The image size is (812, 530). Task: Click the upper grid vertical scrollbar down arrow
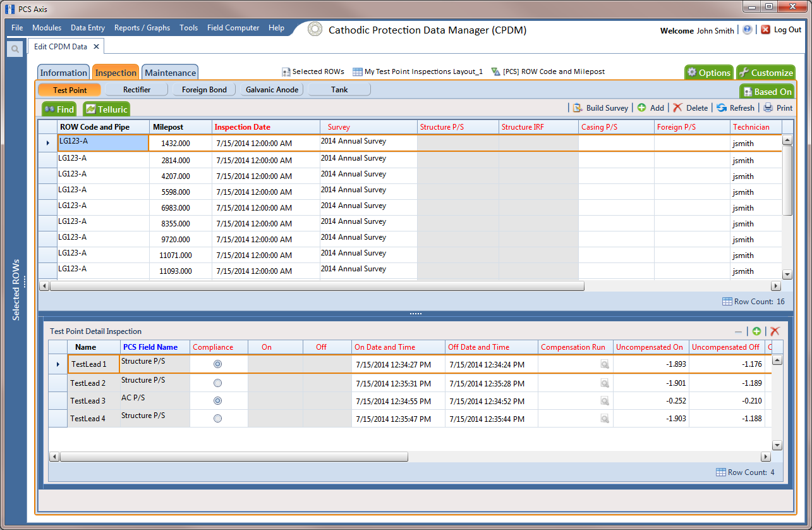point(787,274)
